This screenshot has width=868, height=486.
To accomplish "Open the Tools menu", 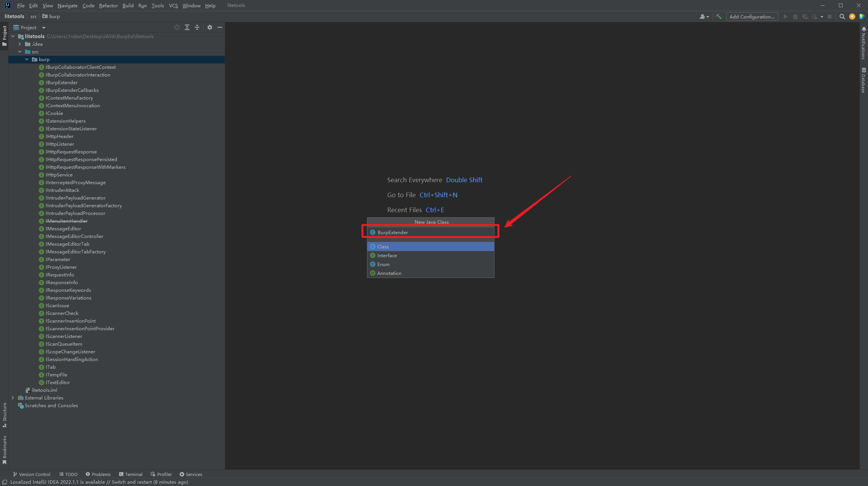I will (158, 5).
